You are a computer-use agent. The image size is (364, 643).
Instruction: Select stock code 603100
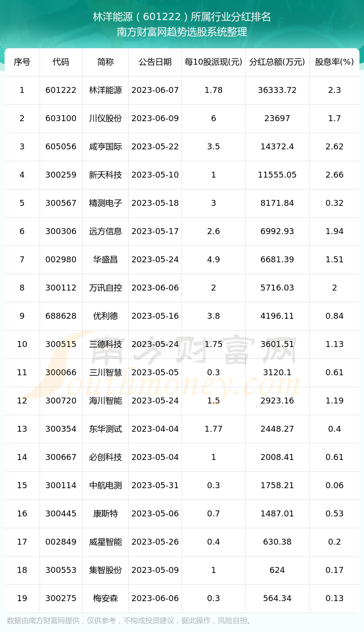61,118
